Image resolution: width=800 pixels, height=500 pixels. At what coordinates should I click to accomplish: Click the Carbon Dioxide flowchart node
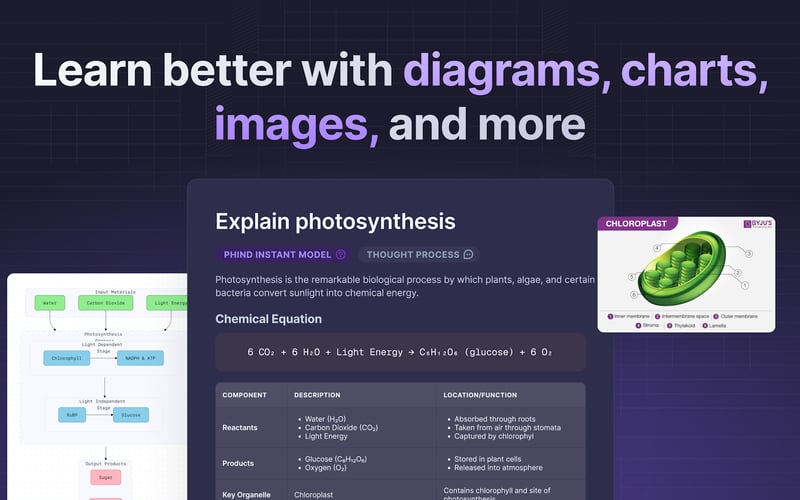106,303
